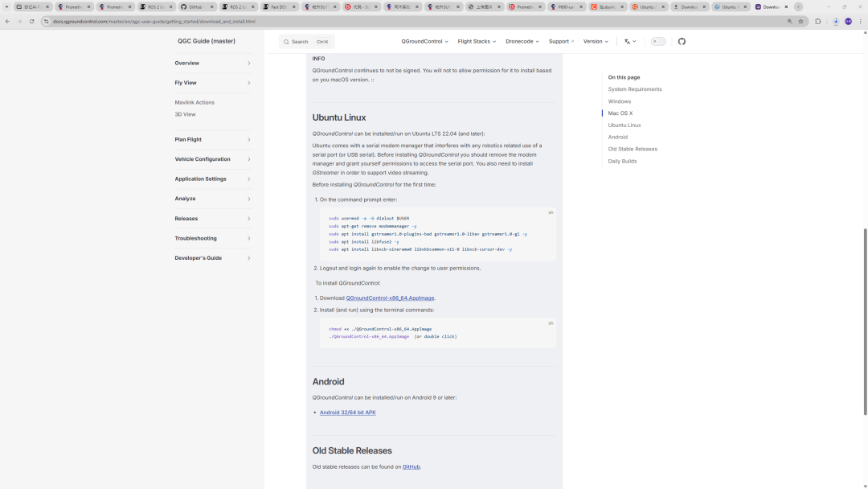Screen dimensions: 868x489
Task: Open the Mavlink Actions sidebar page
Action: click(194, 102)
